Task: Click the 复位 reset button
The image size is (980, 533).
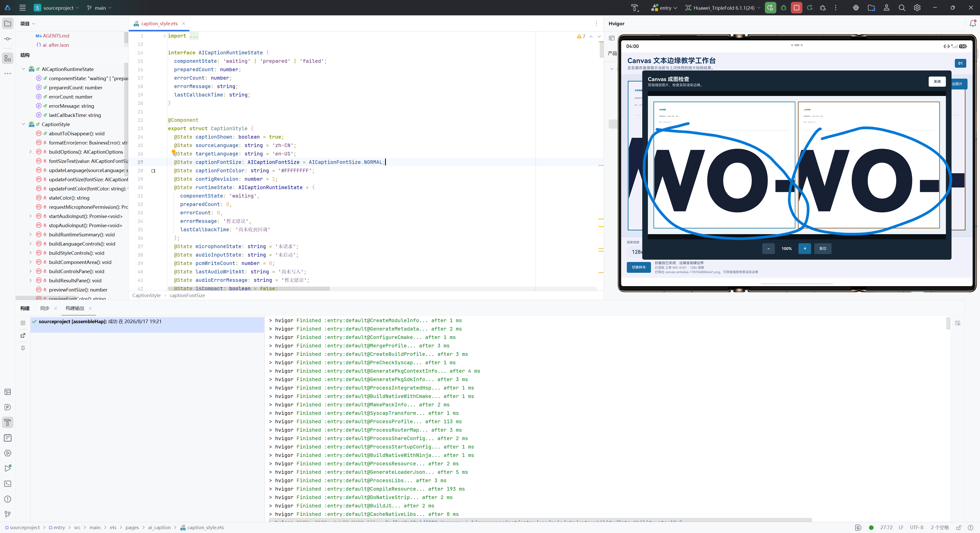Action: [823, 248]
